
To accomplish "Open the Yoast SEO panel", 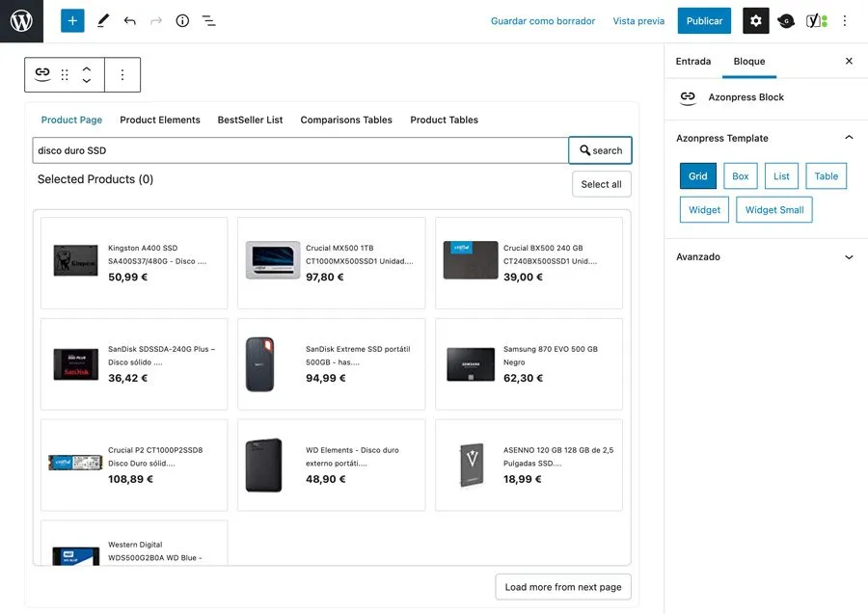I will click(816, 21).
